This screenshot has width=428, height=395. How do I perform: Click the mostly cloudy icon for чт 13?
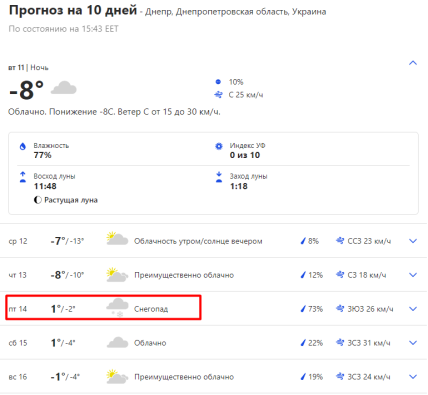click(117, 275)
